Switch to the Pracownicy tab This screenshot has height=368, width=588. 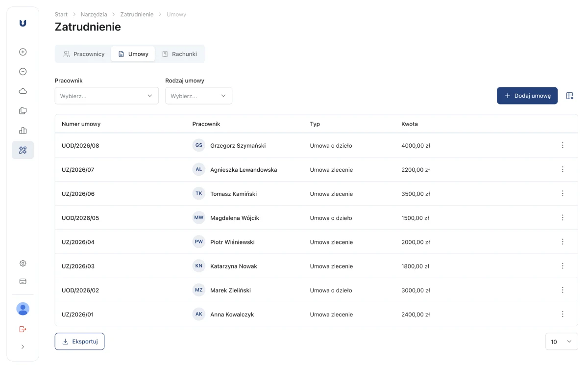(x=84, y=54)
